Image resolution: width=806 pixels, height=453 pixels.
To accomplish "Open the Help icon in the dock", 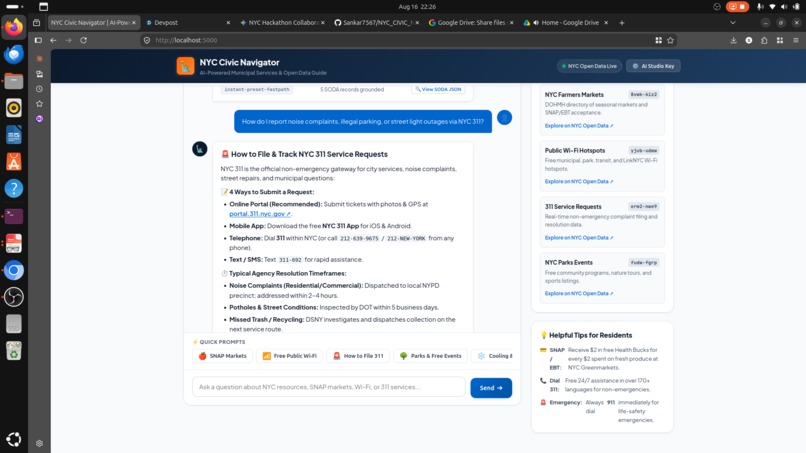I will [x=14, y=189].
